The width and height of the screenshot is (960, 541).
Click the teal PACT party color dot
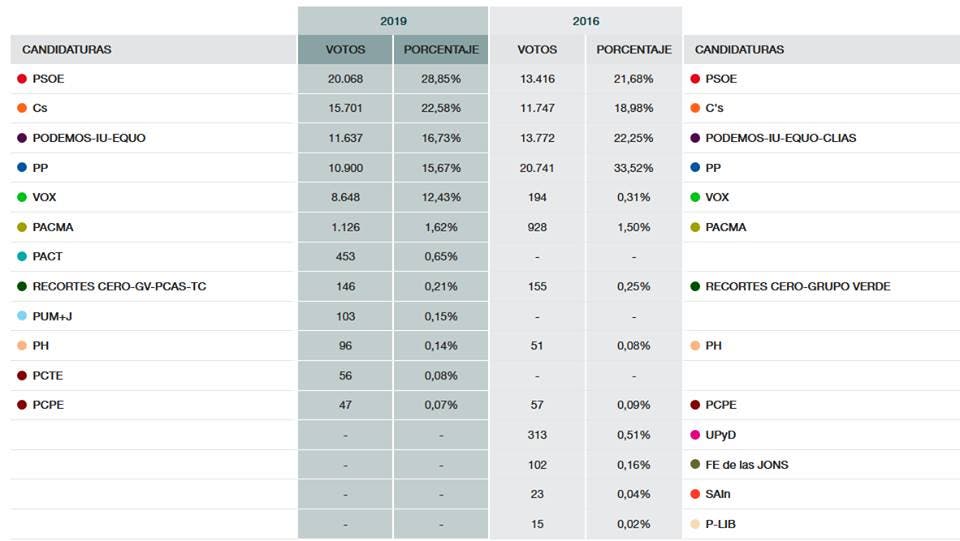22,257
